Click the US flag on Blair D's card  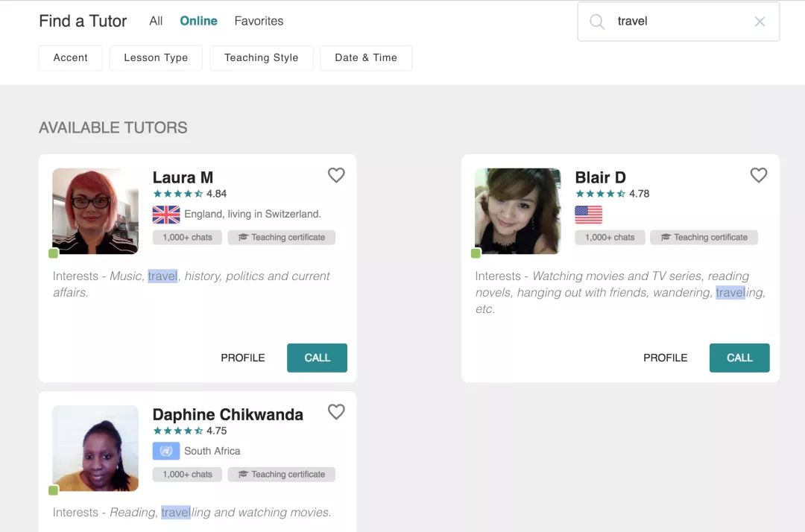tap(588, 215)
